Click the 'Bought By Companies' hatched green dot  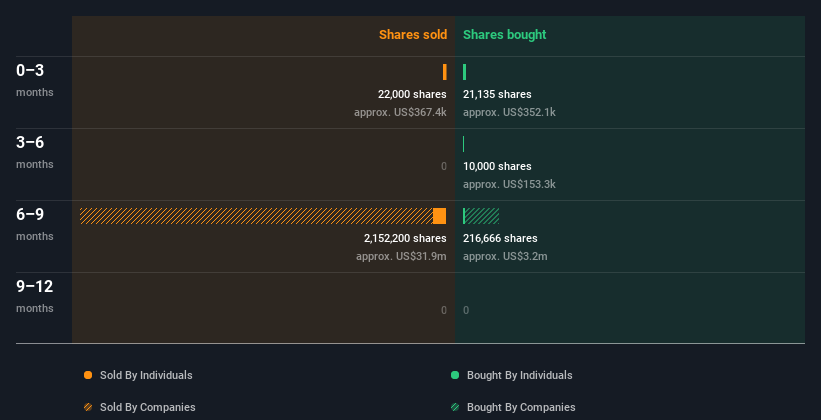coord(455,407)
